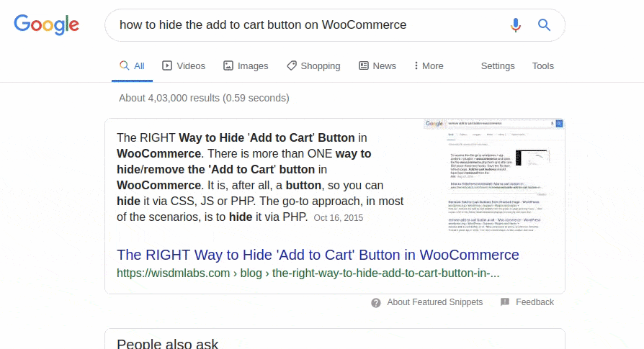Open the featured snippet title link
Image resolution: width=644 pixels, height=349 pixels.
318,255
